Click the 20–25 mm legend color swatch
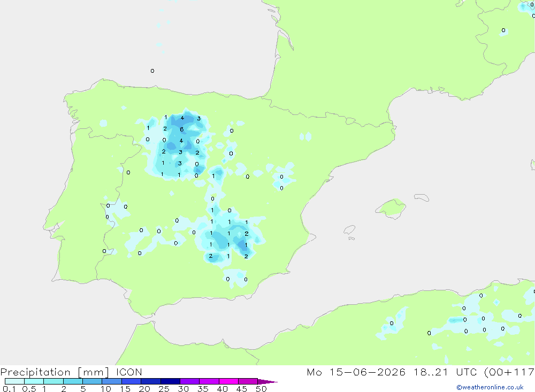The image size is (535, 392). 151,381
